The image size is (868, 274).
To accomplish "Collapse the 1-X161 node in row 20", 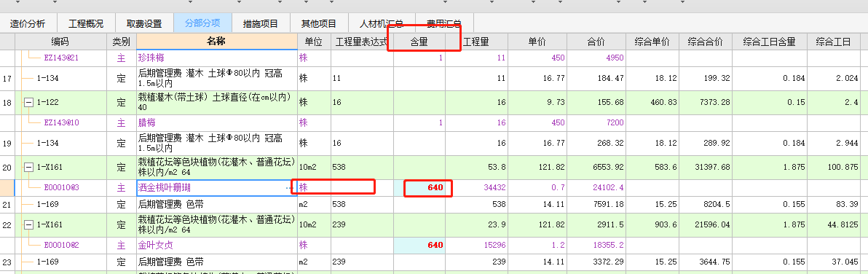I will pyautogui.click(x=29, y=168).
